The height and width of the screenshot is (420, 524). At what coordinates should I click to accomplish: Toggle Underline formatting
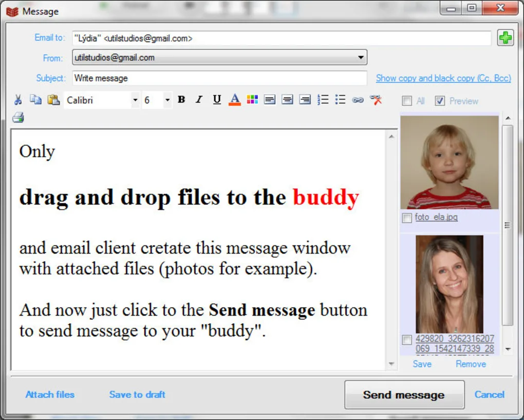[216, 100]
